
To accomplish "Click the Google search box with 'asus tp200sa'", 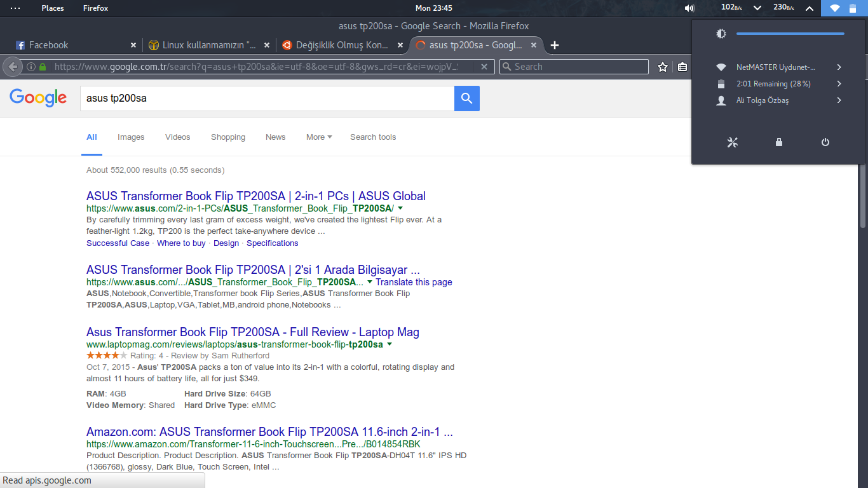I will [x=267, y=98].
